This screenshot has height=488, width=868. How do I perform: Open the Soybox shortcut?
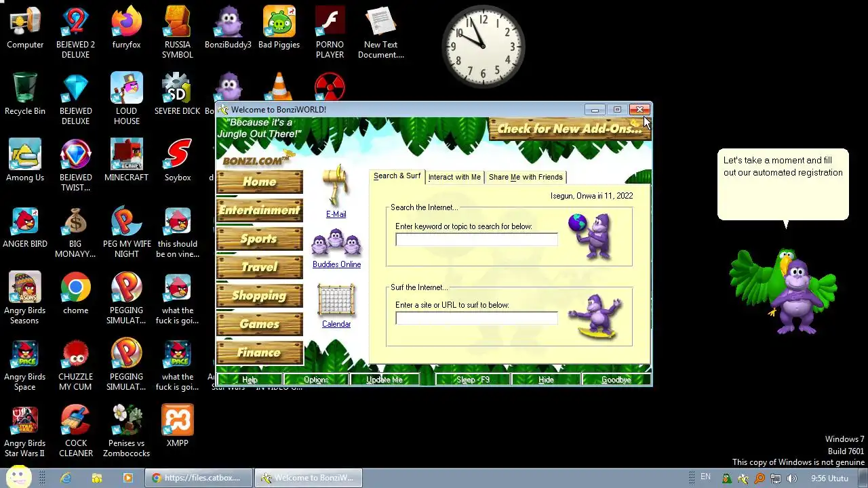tap(177, 161)
